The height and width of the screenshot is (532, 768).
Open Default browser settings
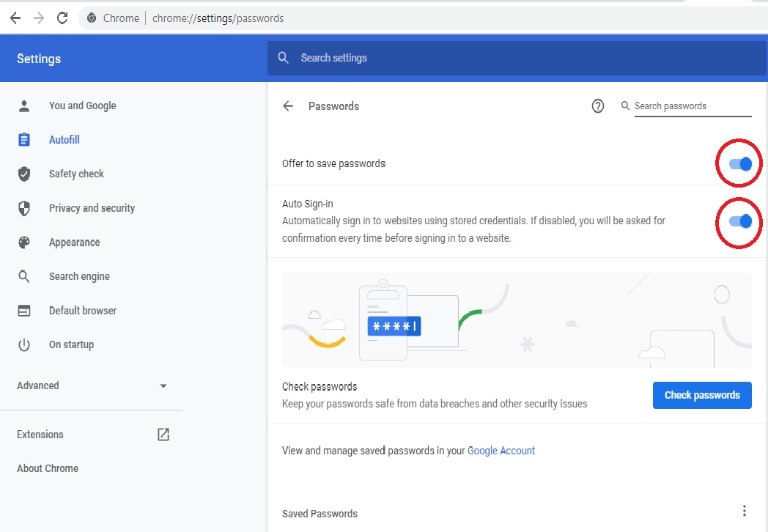pos(83,311)
